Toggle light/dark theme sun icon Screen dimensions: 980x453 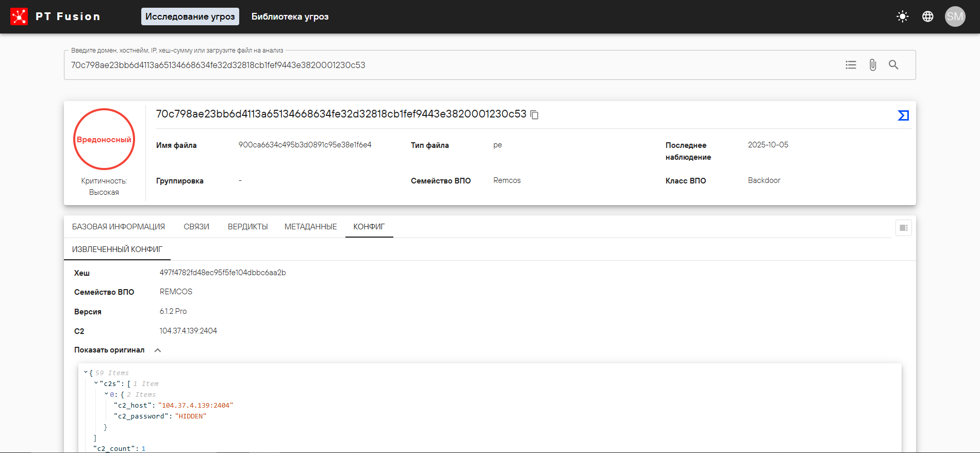click(x=902, y=16)
